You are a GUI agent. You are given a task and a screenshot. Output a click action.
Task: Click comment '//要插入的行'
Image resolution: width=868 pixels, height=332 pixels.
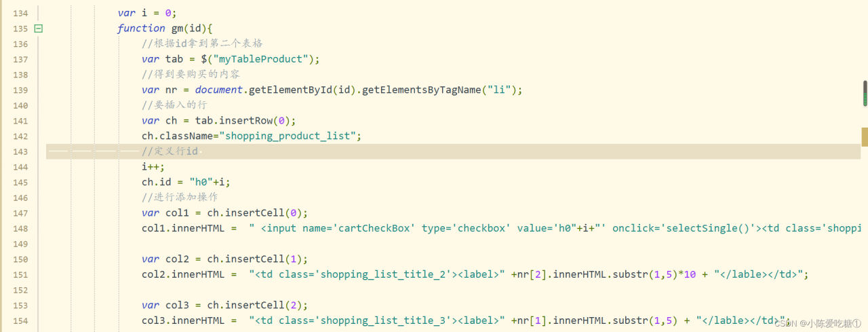(x=174, y=105)
